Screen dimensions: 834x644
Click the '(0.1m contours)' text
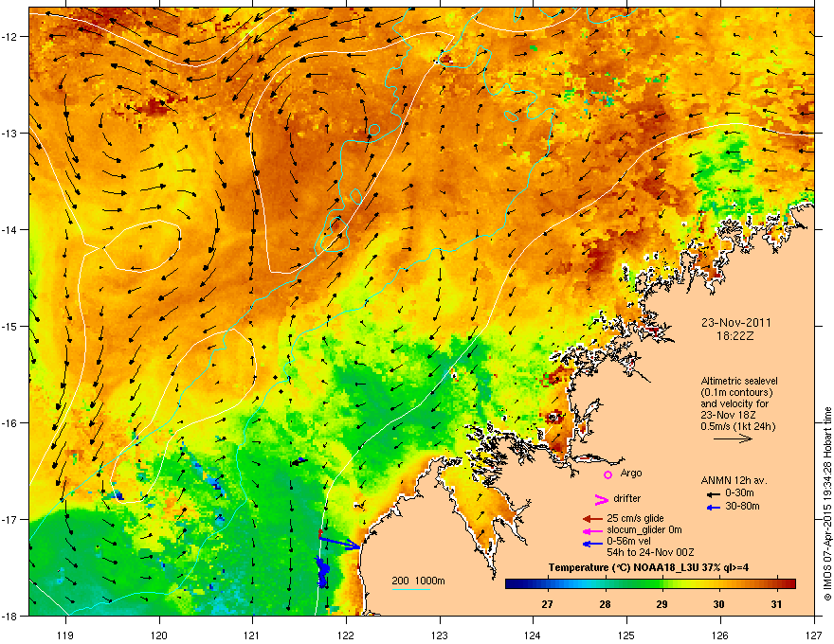coord(736,392)
